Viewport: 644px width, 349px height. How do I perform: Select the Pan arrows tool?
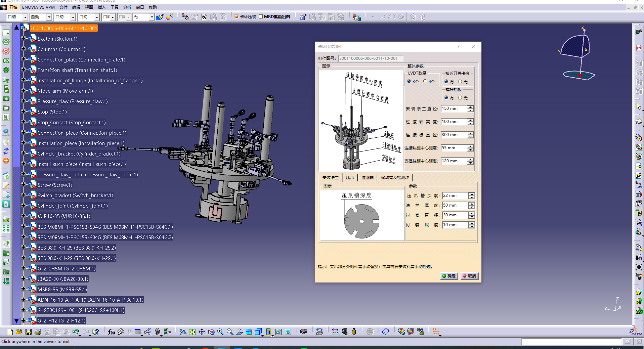[202, 332]
